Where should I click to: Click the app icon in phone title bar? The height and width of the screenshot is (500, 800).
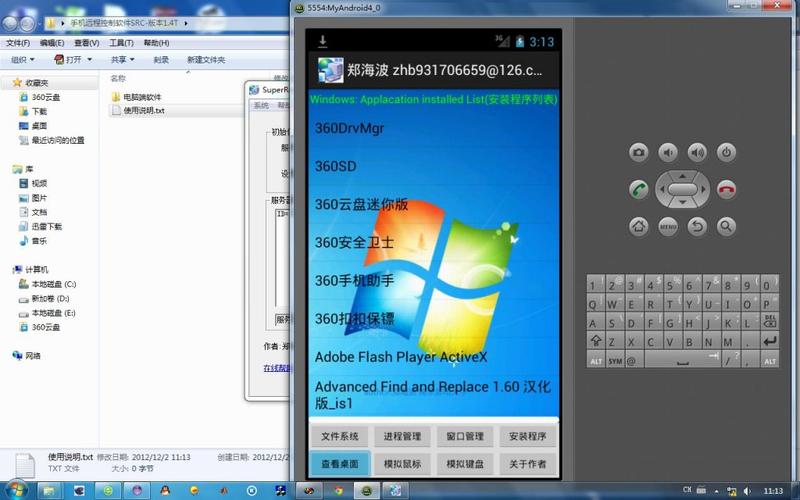click(330, 70)
